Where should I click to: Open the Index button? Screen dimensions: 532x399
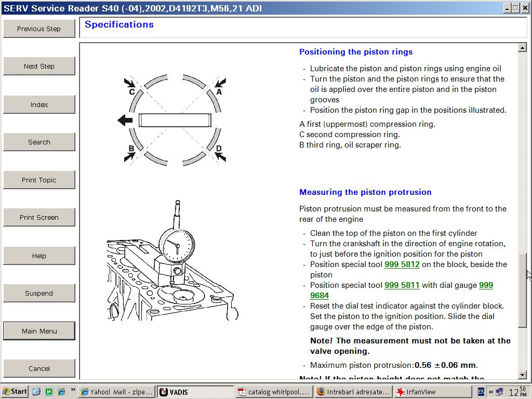(39, 104)
